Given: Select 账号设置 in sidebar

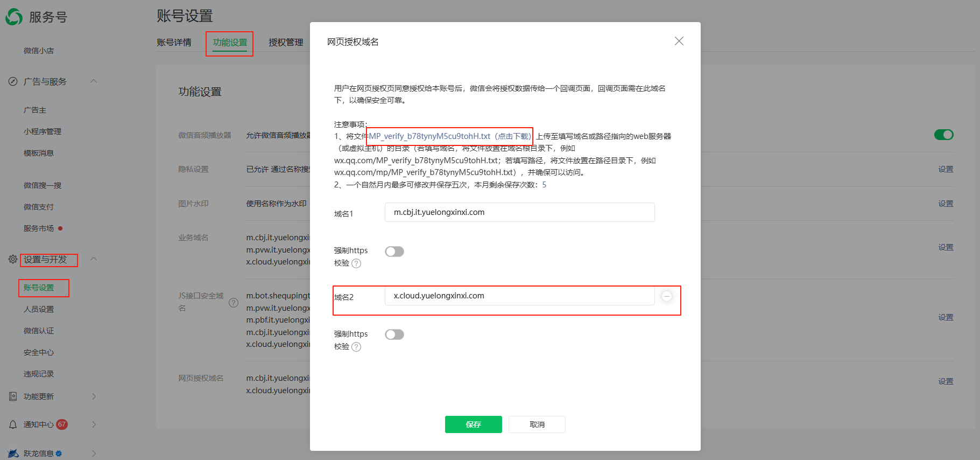Looking at the screenshot, I should coord(39,288).
